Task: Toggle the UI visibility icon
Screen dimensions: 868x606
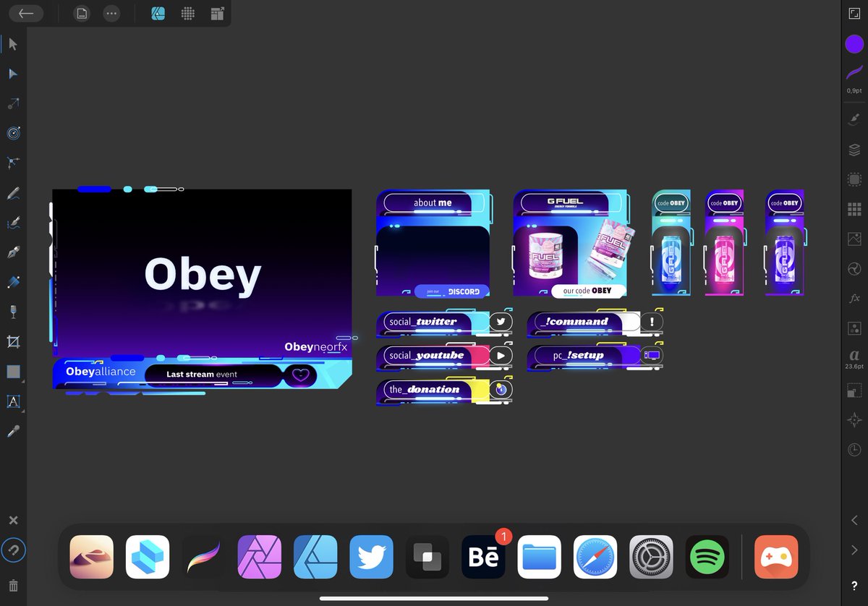Action: point(854,14)
